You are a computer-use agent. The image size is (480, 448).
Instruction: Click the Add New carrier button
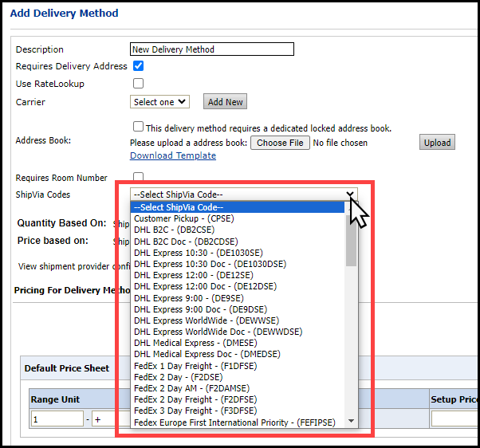pyautogui.click(x=225, y=102)
